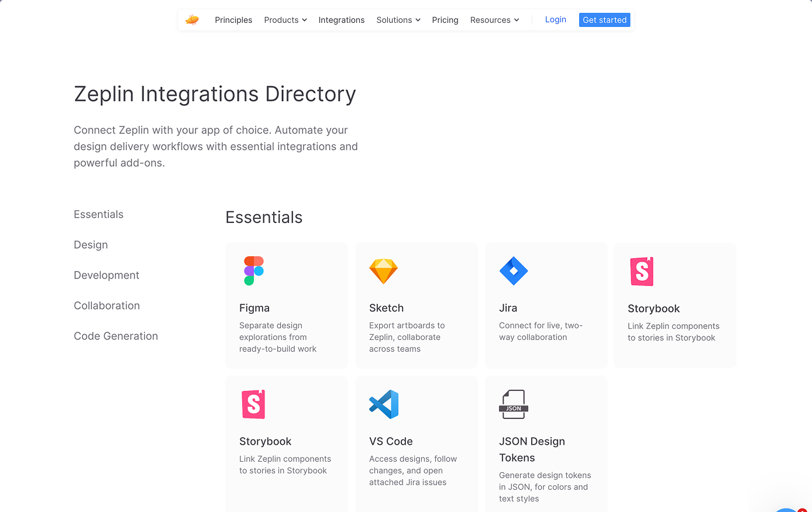This screenshot has height=512, width=812.
Task: Click the Get started button
Action: (604, 20)
